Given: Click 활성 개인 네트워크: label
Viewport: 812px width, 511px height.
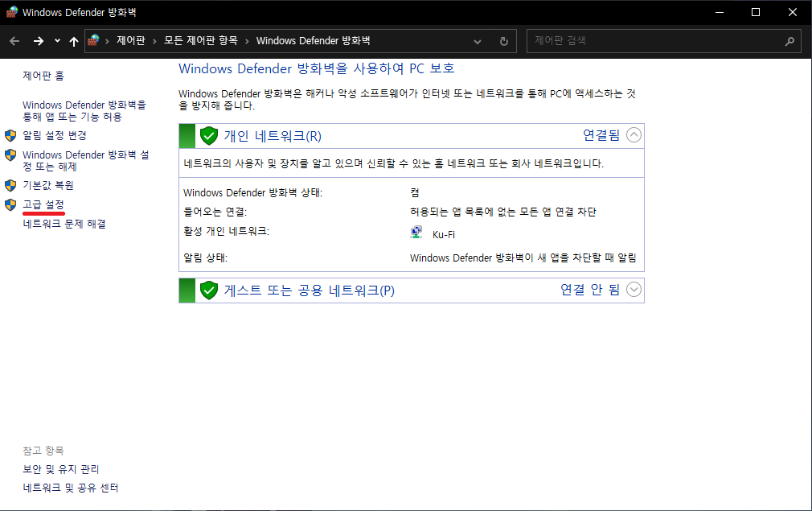Looking at the screenshot, I should (226, 231).
